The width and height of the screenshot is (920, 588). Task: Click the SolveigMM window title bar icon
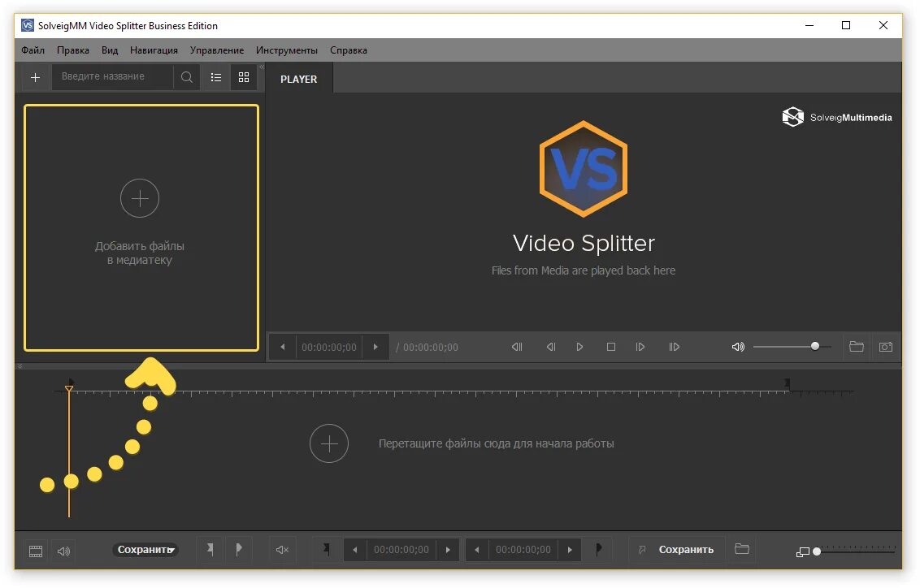coord(27,25)
